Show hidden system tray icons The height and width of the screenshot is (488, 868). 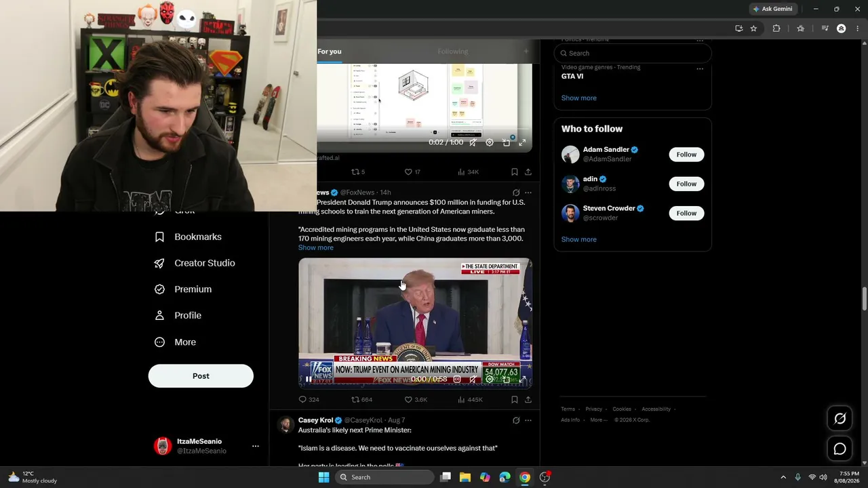(x=783, y=477)
